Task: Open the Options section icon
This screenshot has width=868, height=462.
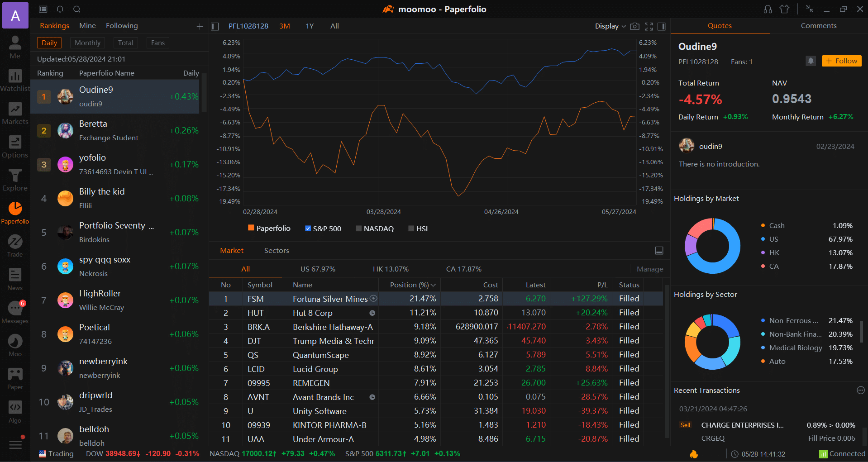Action: tap(15, 147)
